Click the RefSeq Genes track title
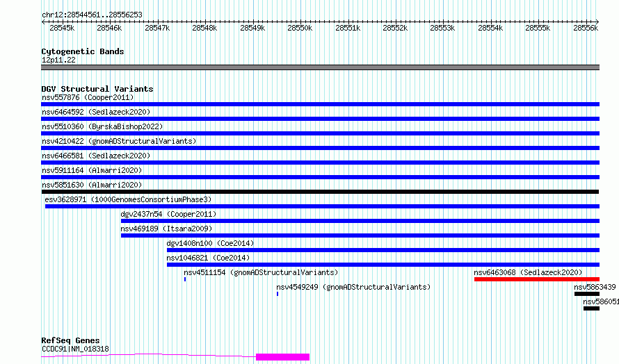 coord(70,340)
